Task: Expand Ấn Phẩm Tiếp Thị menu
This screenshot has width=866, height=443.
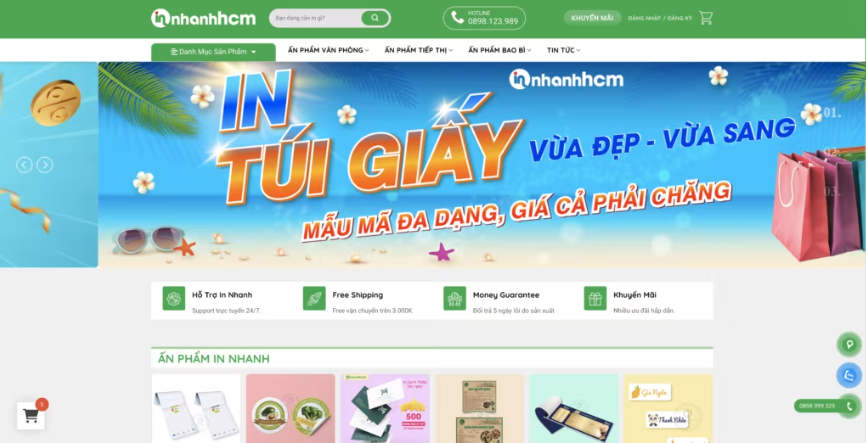Action: [419, 50]
